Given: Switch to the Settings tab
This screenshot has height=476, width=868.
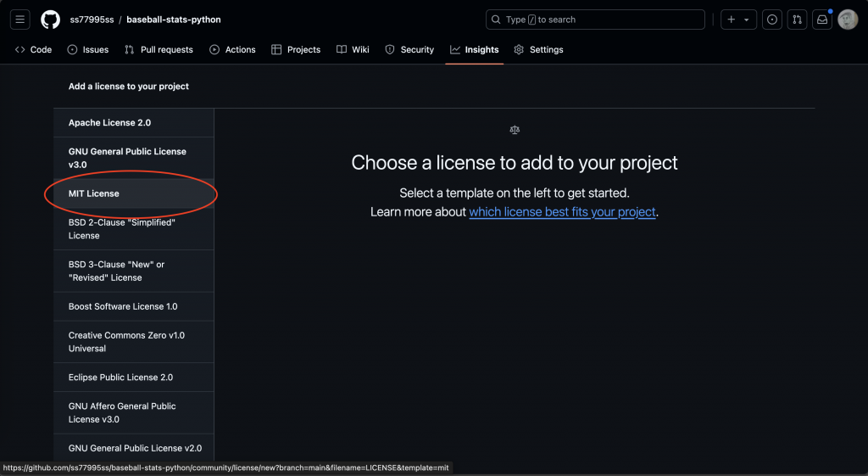Looking at the screenshot, I should click(x=538, y=49).
